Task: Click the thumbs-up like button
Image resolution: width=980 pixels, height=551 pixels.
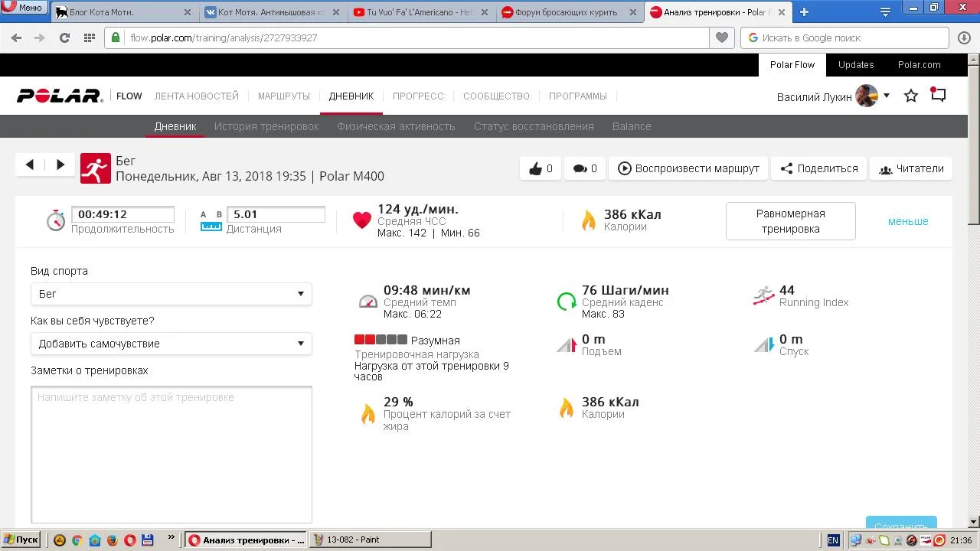Action: click(x=540, y=168)
